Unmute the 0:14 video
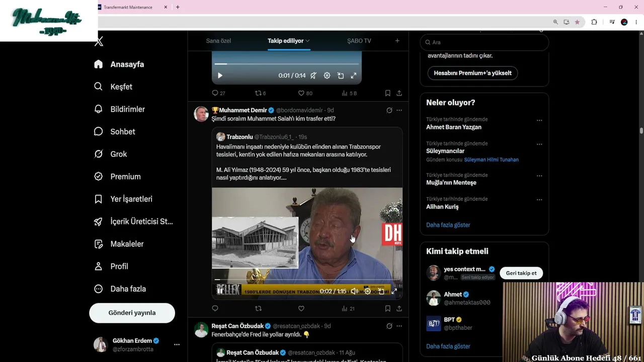Screen dimensions: 644x362 pos(313,75)
